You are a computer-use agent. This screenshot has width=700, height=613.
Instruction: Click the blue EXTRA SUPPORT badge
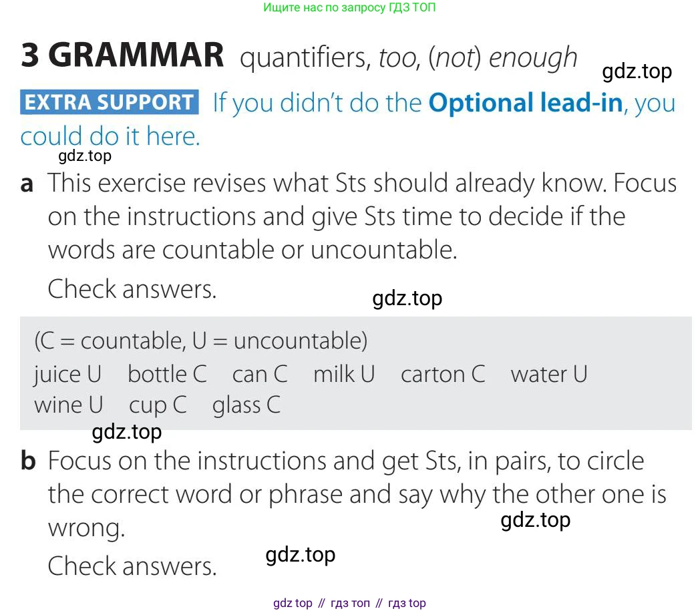click(x=110, y=102)
